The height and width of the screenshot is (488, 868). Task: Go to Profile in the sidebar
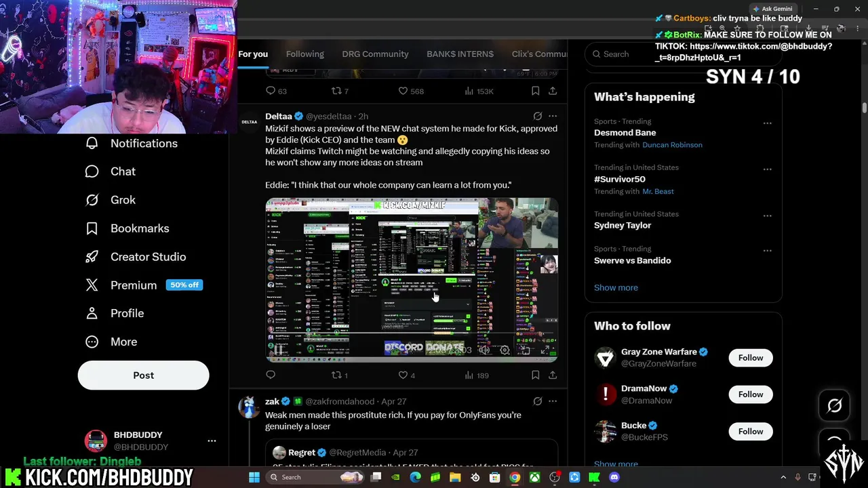tap(115, 313)
